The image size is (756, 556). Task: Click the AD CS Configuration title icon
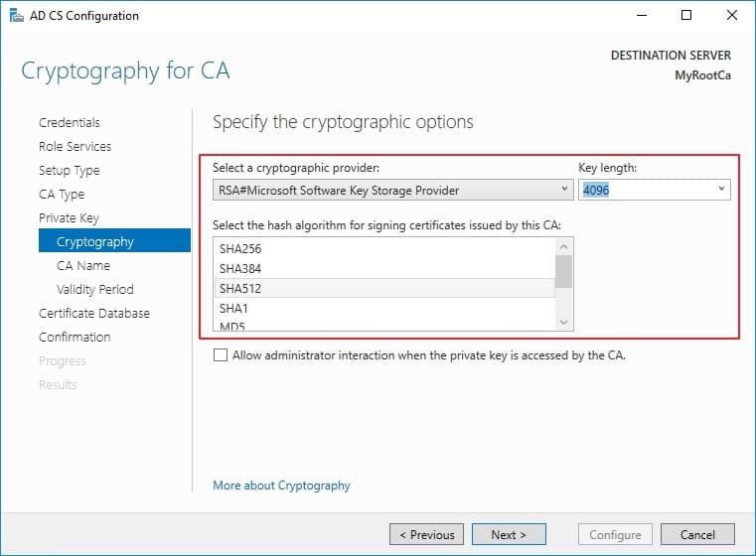pyautogui.click(x=17, y=16)
